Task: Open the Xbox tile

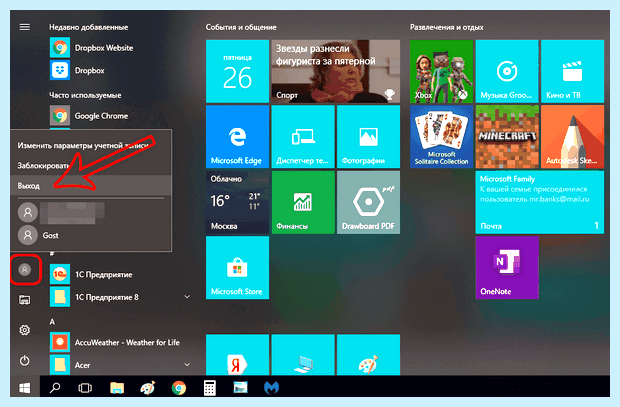Action: tap(441, 71)
